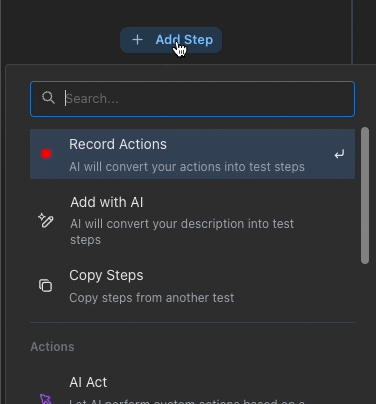Click the dropdown list scrollbar

pos(365,195)
